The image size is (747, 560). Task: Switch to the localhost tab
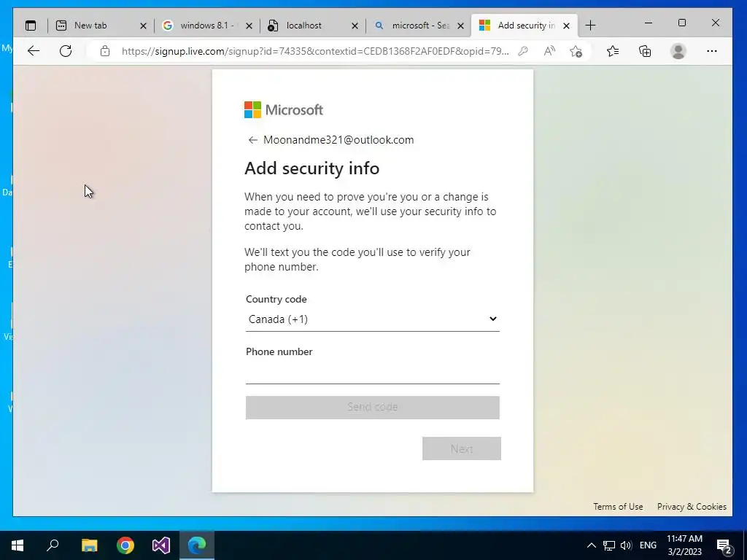click(x=304, y=26)
